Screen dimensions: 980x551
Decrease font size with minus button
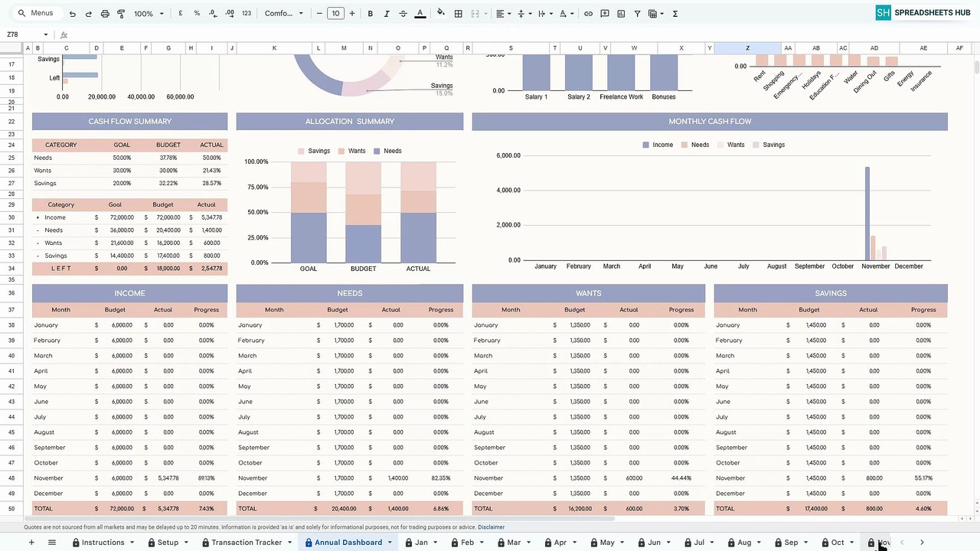pyautogui.click(x=319, y=14)
